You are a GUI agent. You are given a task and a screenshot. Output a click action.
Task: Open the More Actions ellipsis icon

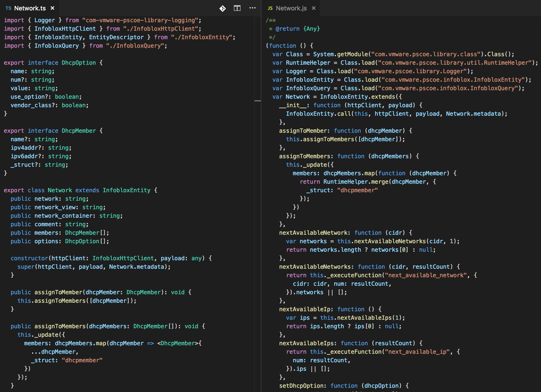click(252, 8)
